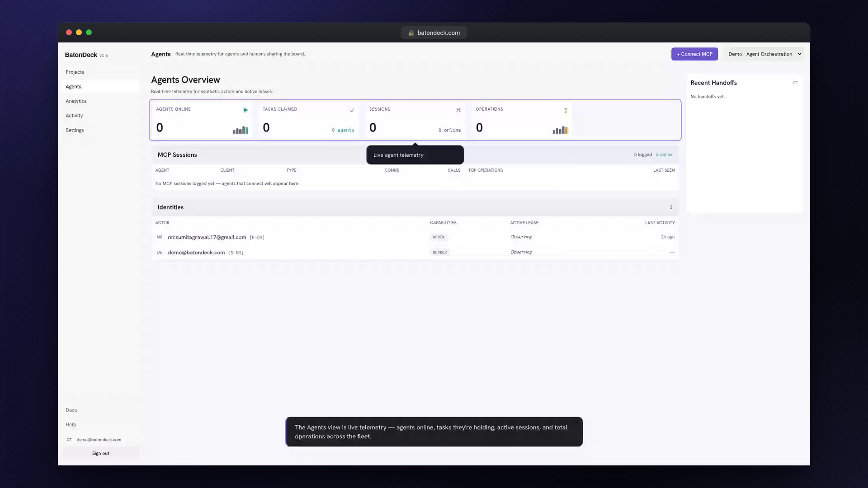Click the ADMIN capability badge
The image size is (868, 488).
[x=439, y=237]
